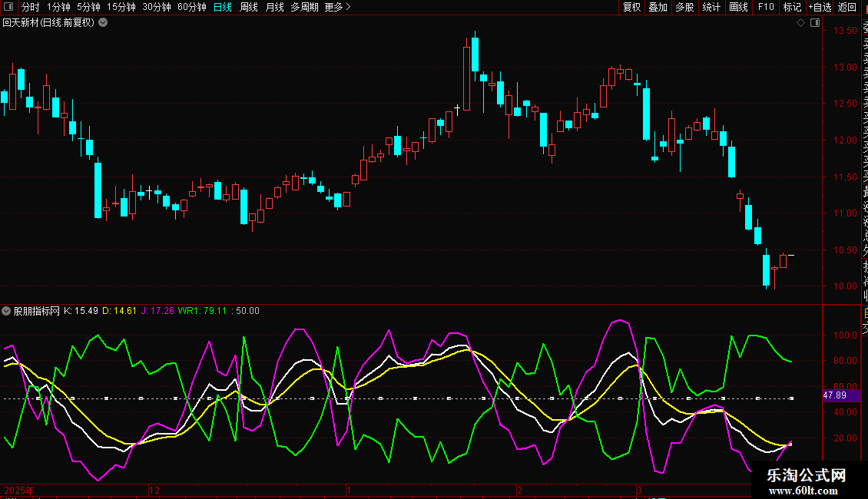Viewport: 868px width, 499px height.
Task: Click the 12 month marker on timeline
Action: [x=154, y=490]
